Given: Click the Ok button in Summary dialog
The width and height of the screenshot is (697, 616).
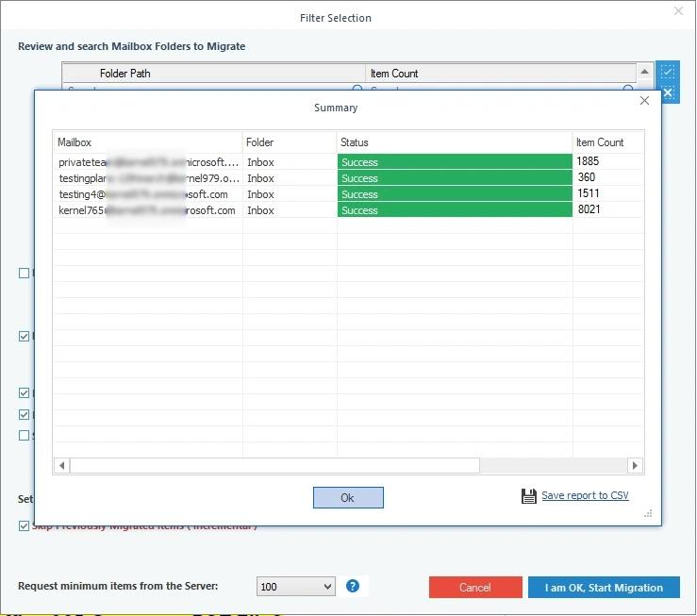Looking at the screenshot, I should [x=348, y=497].
